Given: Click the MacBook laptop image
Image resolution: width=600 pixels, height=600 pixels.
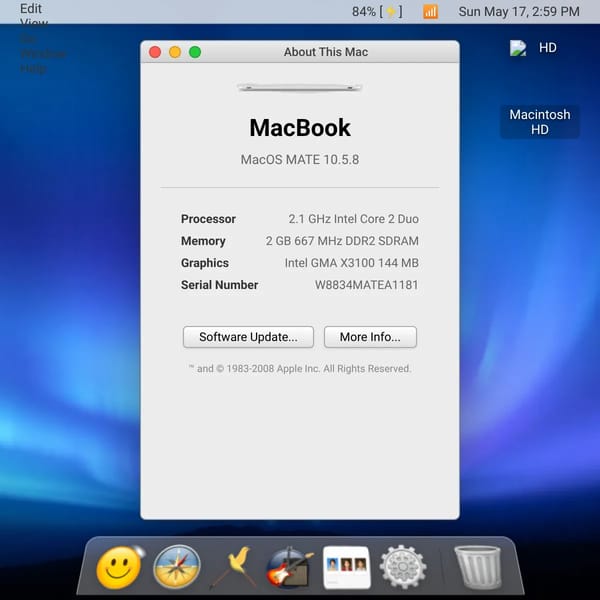Looking at the screenshot, I should tap(299, 88).
